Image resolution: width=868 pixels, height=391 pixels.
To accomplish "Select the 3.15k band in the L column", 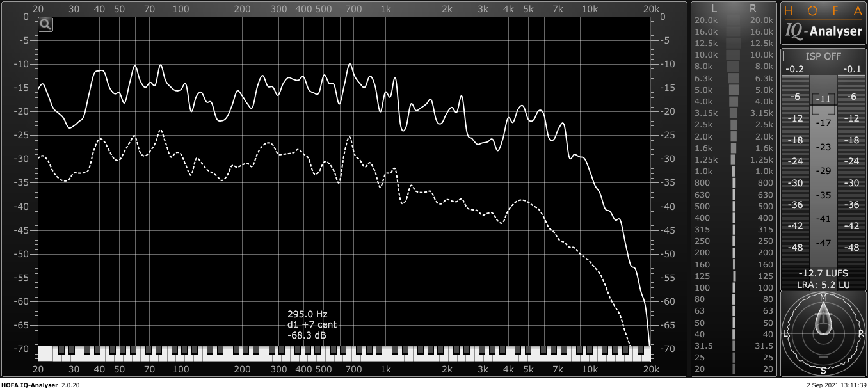I will click(x=706, y=113).
